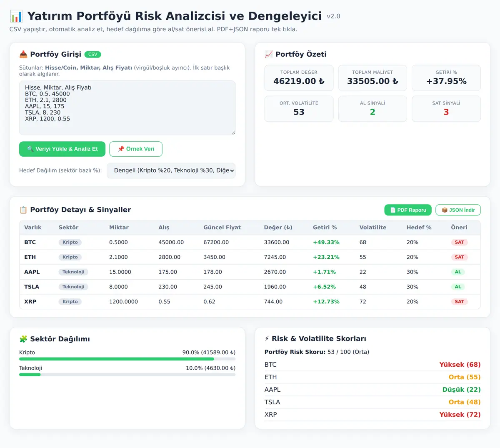500x448 pixels.
Task: Click Düşük (22) risk score for AAPL
Action: tap(462, 390)
